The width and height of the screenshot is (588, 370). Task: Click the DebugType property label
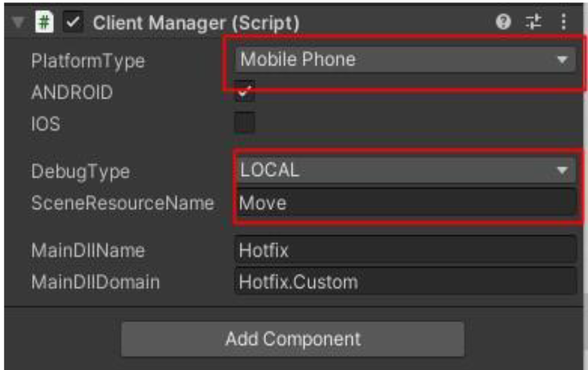pos(80,171)
